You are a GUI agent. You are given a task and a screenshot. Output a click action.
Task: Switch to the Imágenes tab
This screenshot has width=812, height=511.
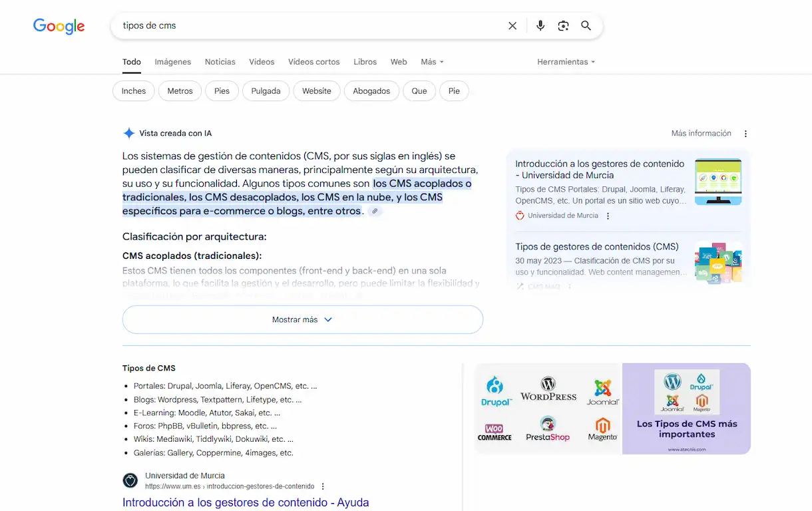point(172,62)
